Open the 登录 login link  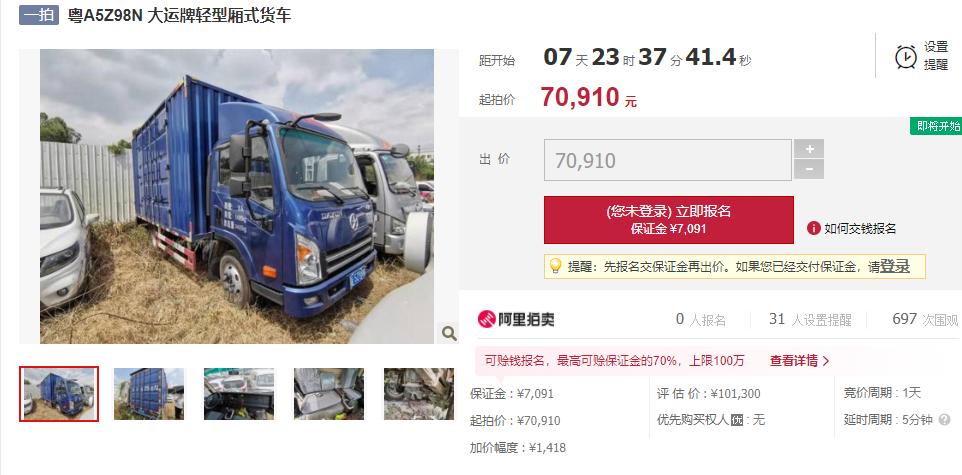[x=895, y=266]
